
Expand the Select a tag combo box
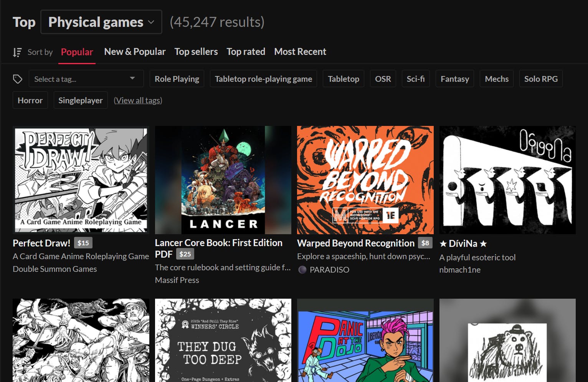tap(86, 79)
